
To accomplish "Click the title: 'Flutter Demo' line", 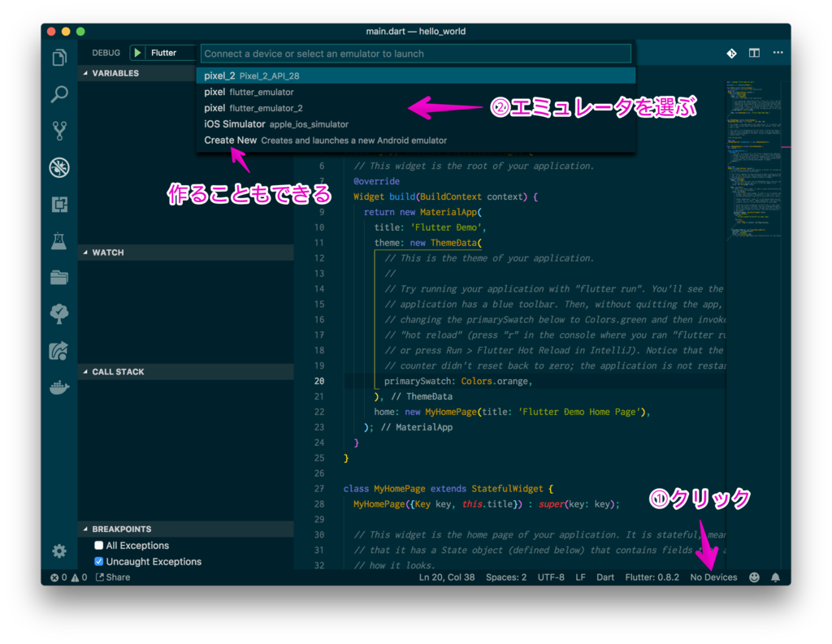I will (x=431, y=227).
